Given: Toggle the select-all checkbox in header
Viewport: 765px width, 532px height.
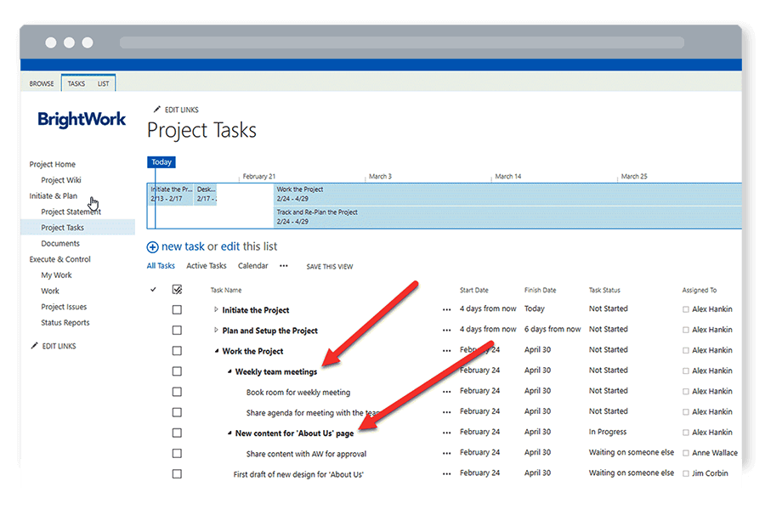Looking at the screenshot, I should [x=177, y=290].
